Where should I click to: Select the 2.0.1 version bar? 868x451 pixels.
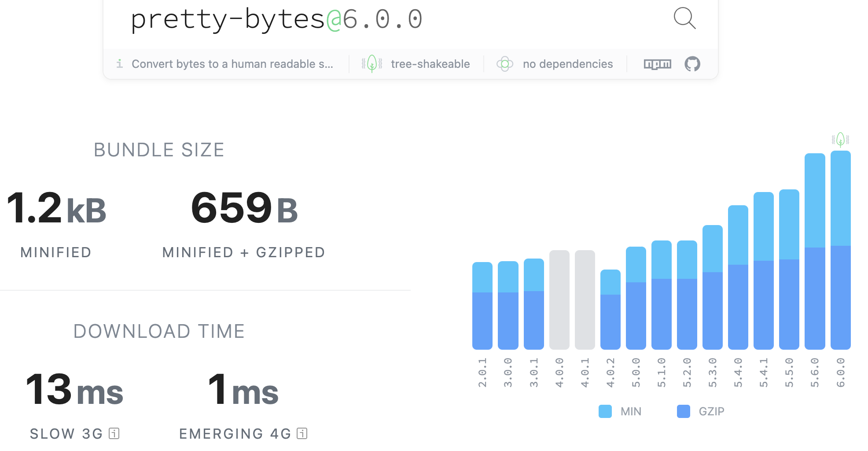click(x=482, y=306)
